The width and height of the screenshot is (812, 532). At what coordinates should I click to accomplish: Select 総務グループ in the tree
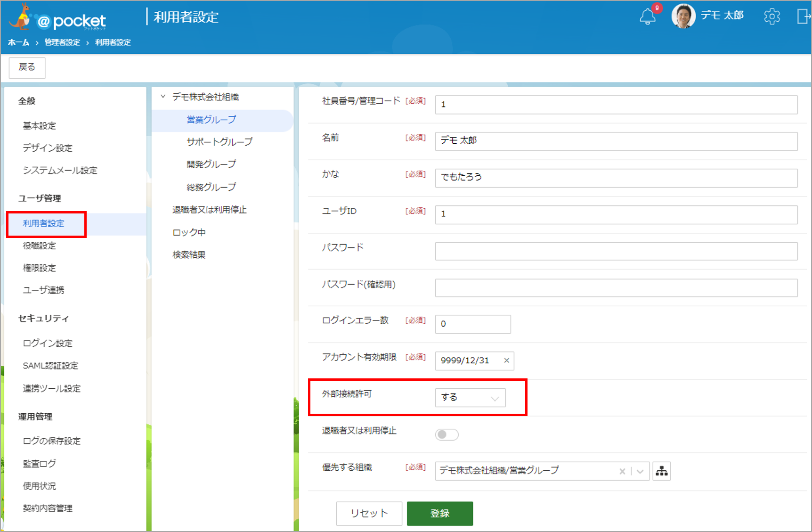point(211,187)
